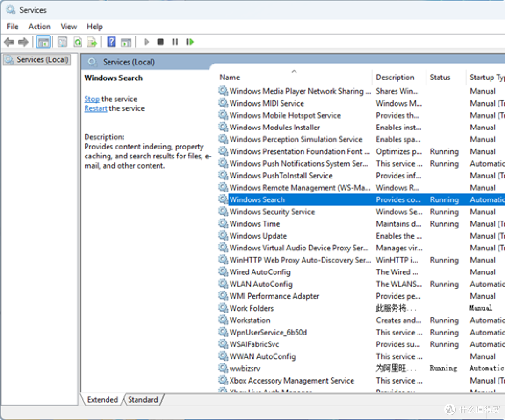505x420 pixels.
Task: Select Services (Local) in console tree
Action: pyautogui.click(x=36, y=59)
